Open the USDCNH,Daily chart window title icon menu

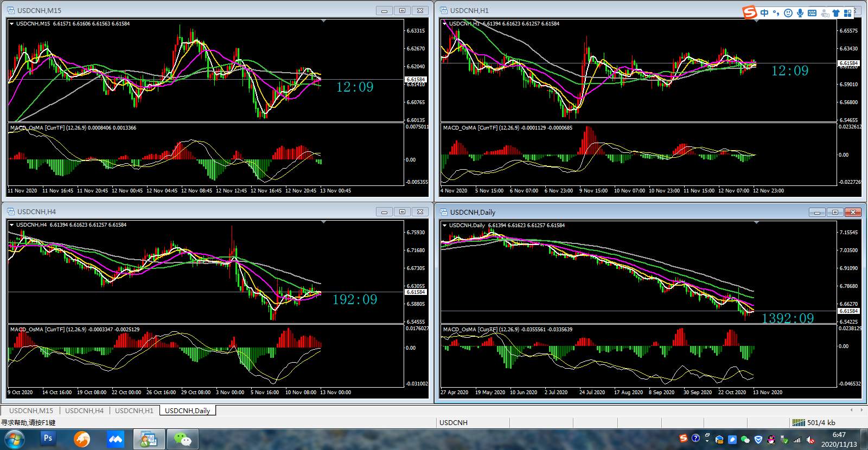[x=444, y=212]
